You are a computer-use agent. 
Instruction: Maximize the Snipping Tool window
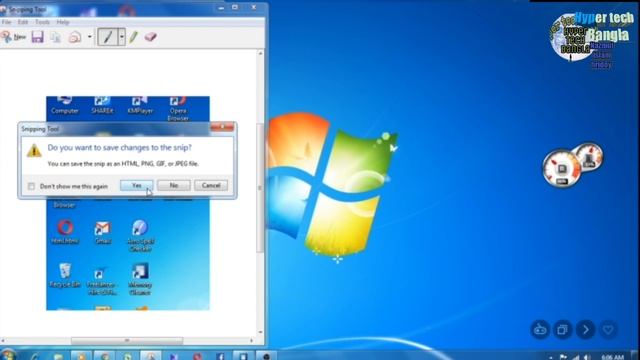click(x=235, y=7)
